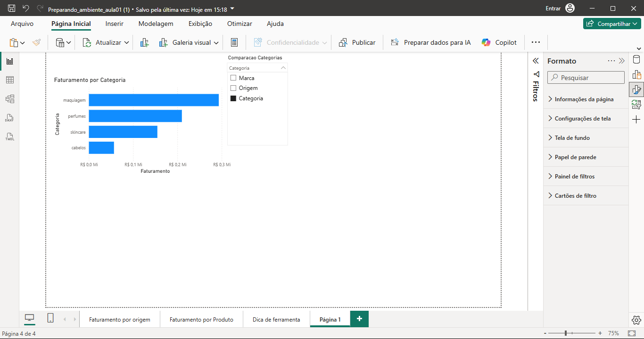The height and width of the screenshot is (339, 644).
Task: Switch to the Otimizar ribbon tab
Action: point(239,24)
